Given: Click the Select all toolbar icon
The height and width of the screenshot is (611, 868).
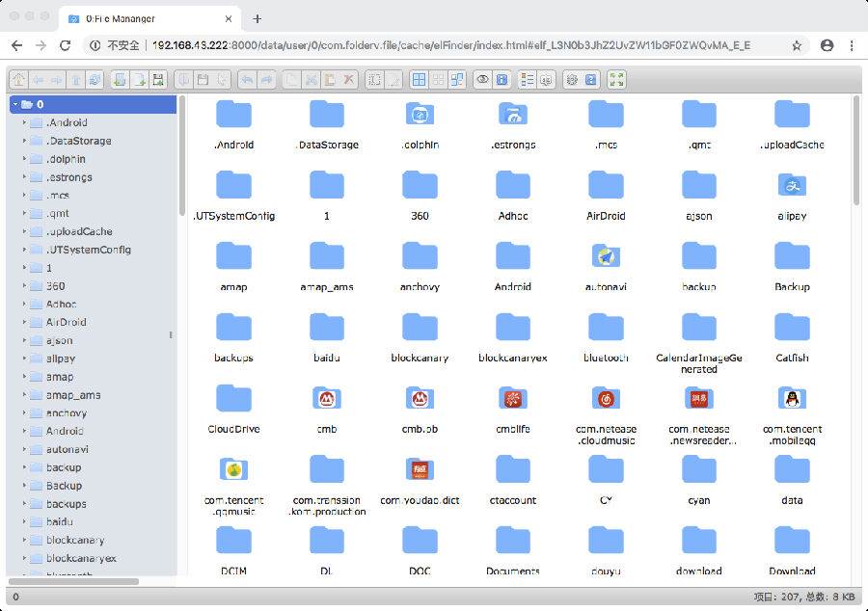Looking at the screenshot, I should pos(420,80).
